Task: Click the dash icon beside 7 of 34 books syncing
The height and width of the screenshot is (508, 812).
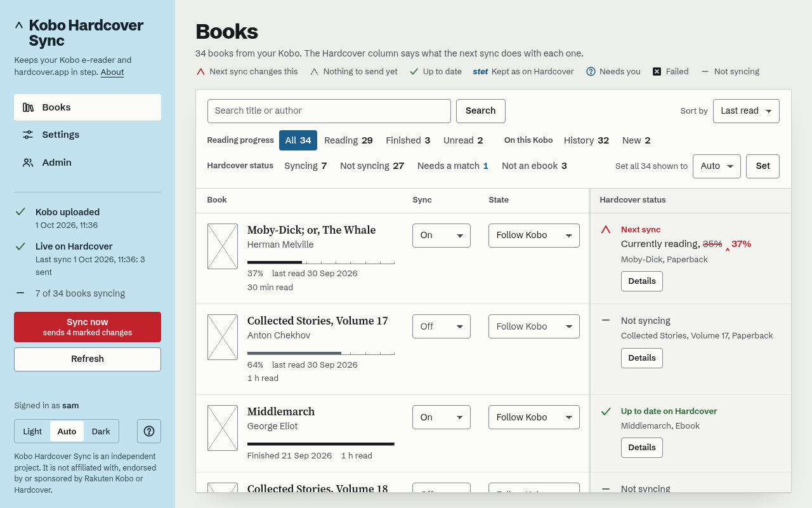Action: [20, 293]
